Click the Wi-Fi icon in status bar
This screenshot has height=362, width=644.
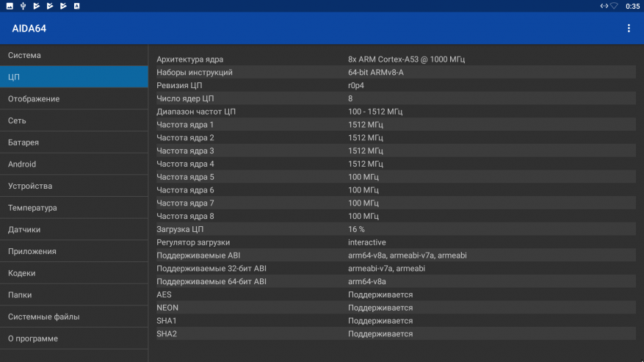[614, 6]
